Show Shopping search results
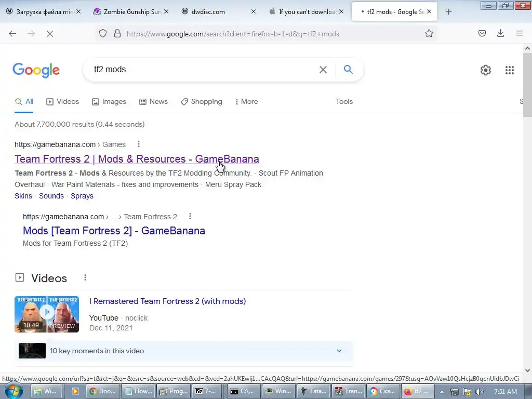Image resolution: width=532 pixels, height=399 pixels. click(x=202, y=101)
